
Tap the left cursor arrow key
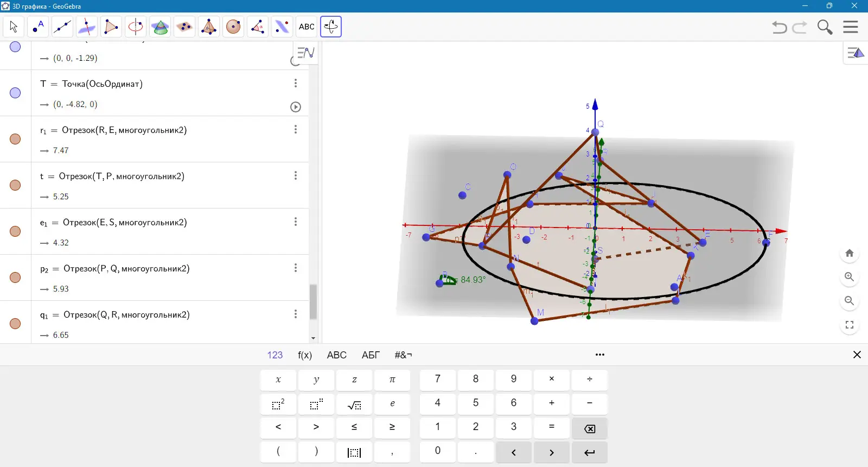pos(514,452)
